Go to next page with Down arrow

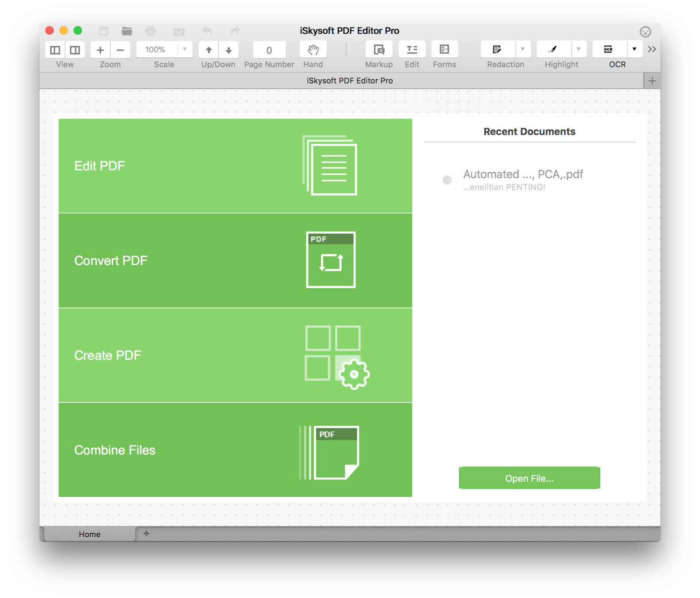[228, 50]
